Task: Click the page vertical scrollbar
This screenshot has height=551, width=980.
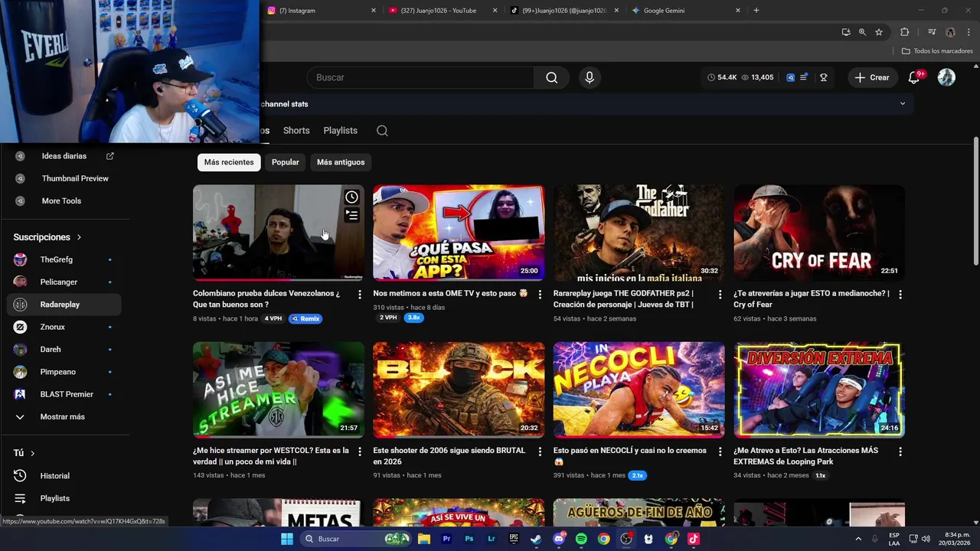Action: coord(975,202)
